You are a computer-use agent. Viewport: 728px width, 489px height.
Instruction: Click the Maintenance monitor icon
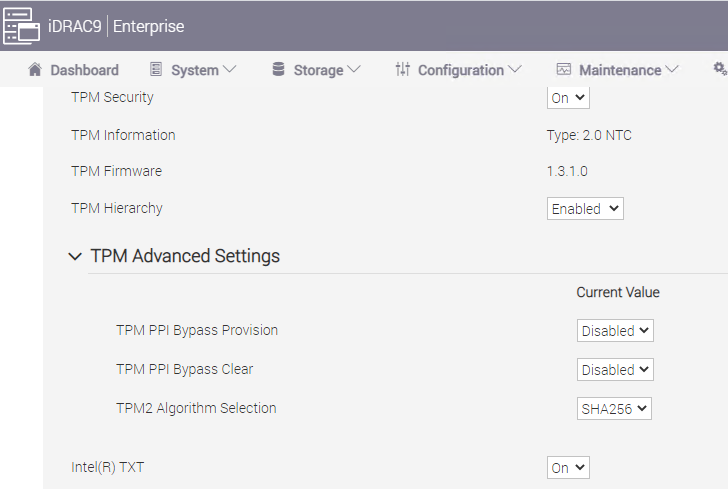pyautogui.click(x=564, y=69)
